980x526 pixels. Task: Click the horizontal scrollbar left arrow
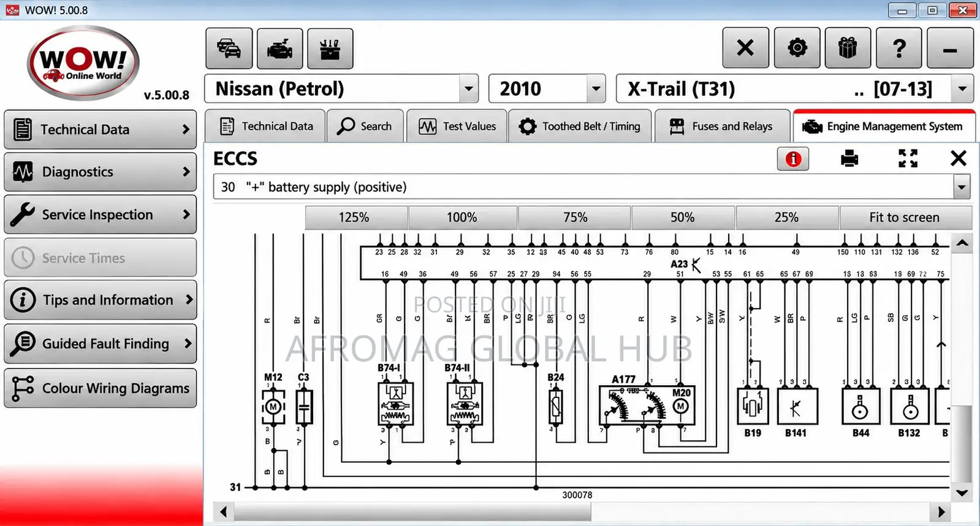[x=223, y=511]
